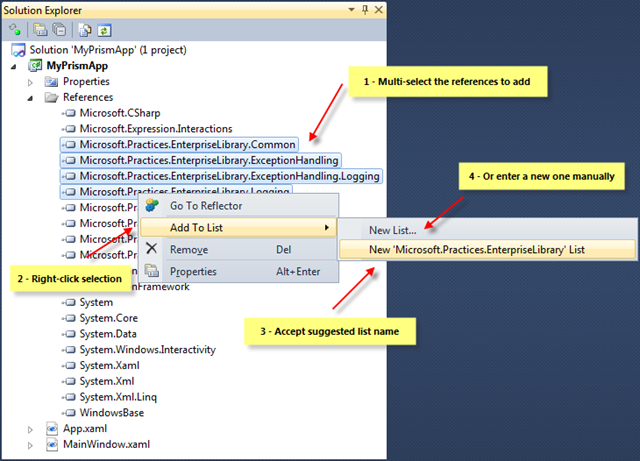Click the Refresh toolbar icon

point(104,30)
